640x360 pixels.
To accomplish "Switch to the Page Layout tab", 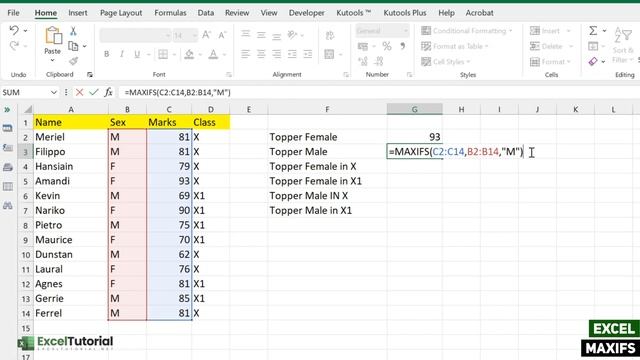I will (121, 13).
